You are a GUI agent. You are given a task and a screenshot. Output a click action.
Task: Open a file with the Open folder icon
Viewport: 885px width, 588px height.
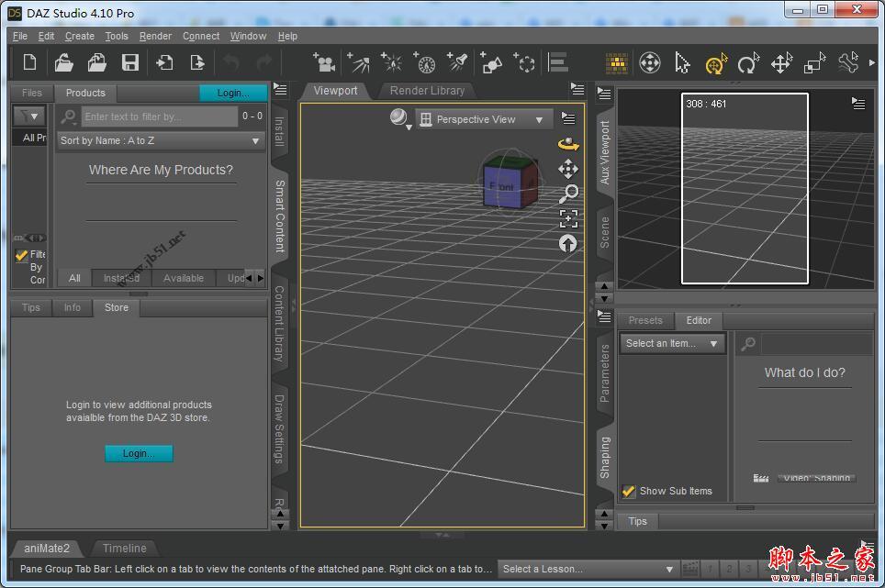(63, 62)
